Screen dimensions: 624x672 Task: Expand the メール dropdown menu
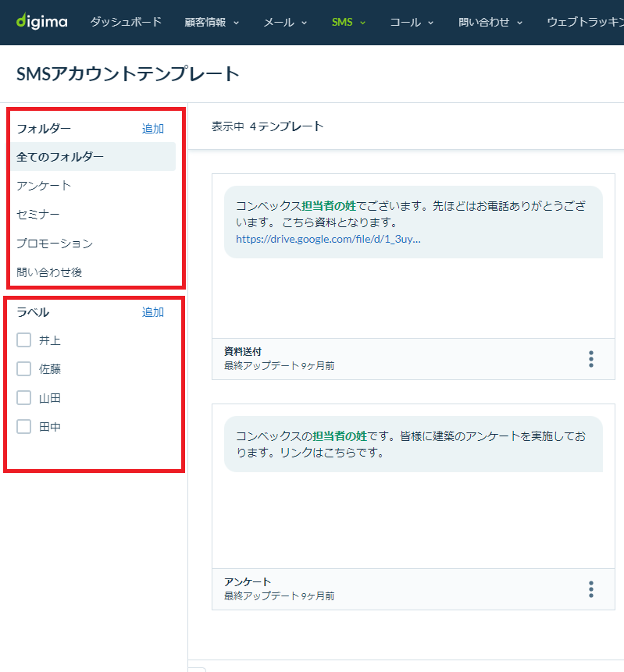coord(285,23)
